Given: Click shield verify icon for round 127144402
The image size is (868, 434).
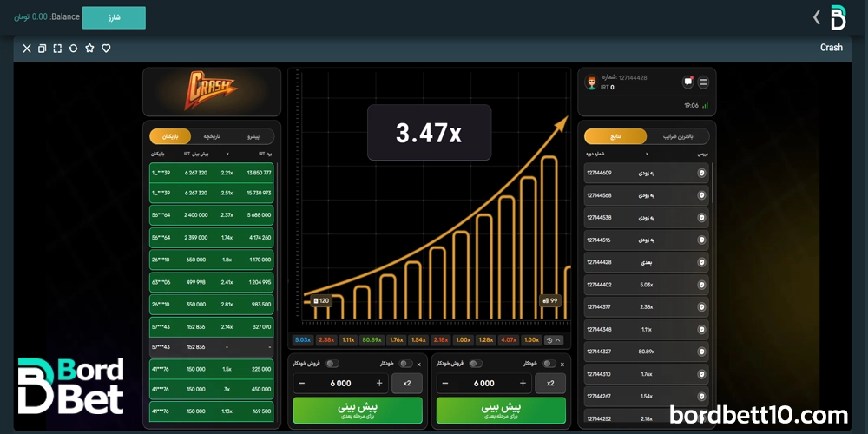Looking at the screenshot, I should [701, 284].
